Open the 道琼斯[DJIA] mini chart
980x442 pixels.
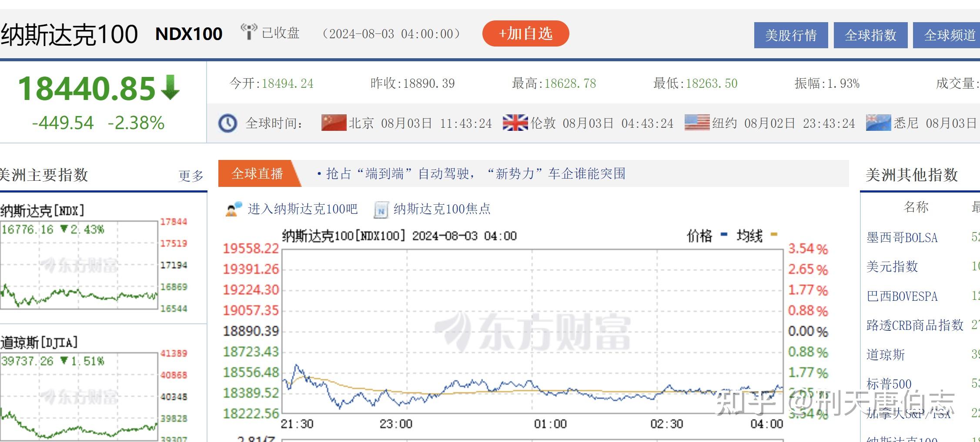pyautogui.click(x=79, y=396)
